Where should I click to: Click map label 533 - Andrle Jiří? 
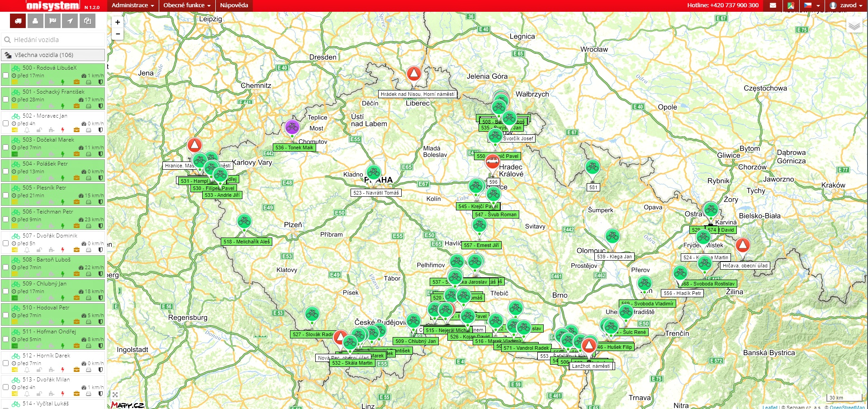(x=222, y=195)
